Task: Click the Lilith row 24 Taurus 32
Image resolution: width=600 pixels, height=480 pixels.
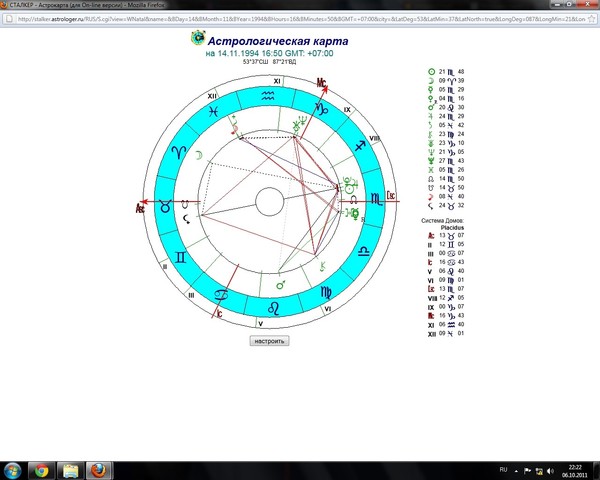Action: click(x=446, y=206)
